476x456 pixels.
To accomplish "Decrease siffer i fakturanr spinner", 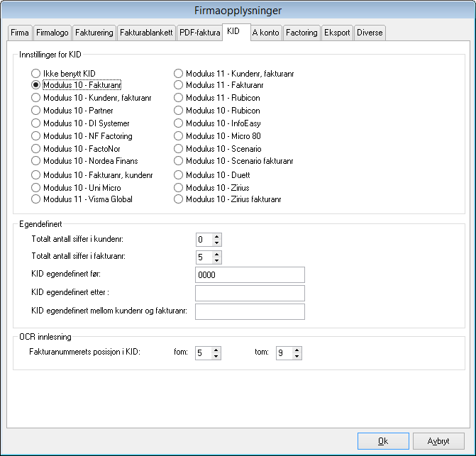I will point(216,260).
